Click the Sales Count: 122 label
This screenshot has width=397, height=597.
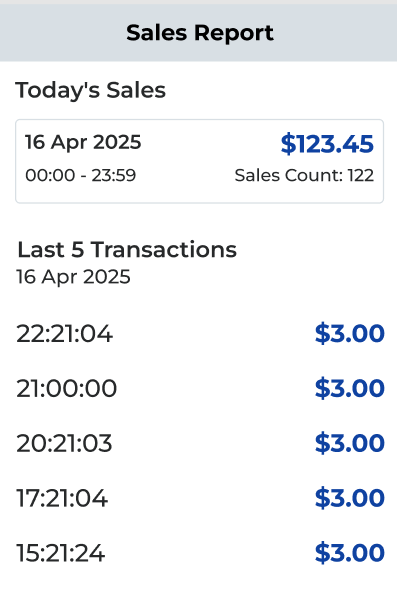pyautogui.click(x=304, y=176)
